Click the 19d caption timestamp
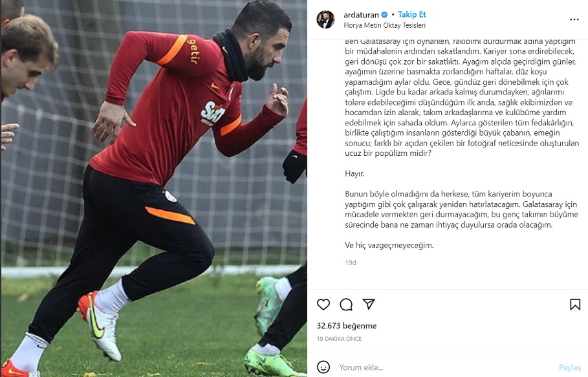Screen dimensions: 588x377 click(x=351, y=263)
